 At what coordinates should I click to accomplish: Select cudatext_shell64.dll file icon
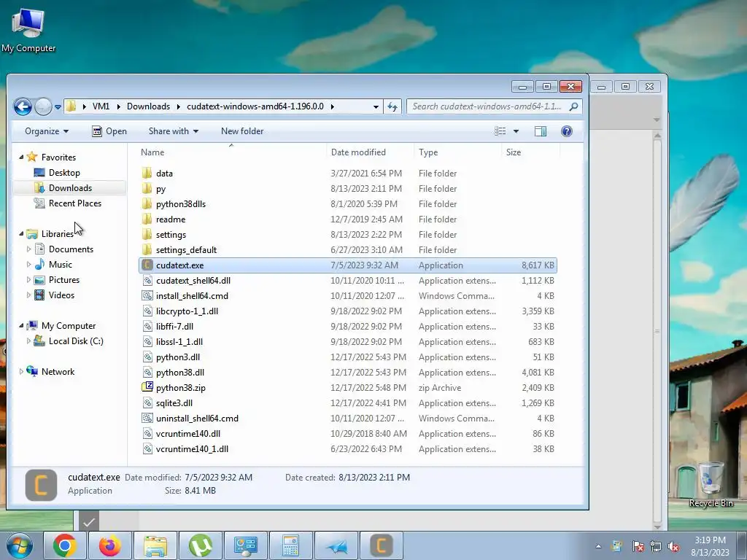pyautogui.click(x=147, y=280)
